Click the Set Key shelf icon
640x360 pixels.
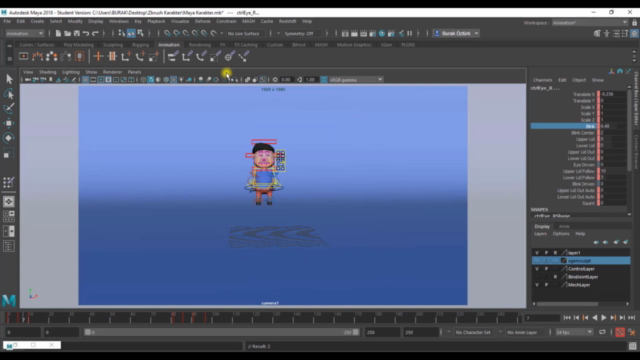(98, 56)
